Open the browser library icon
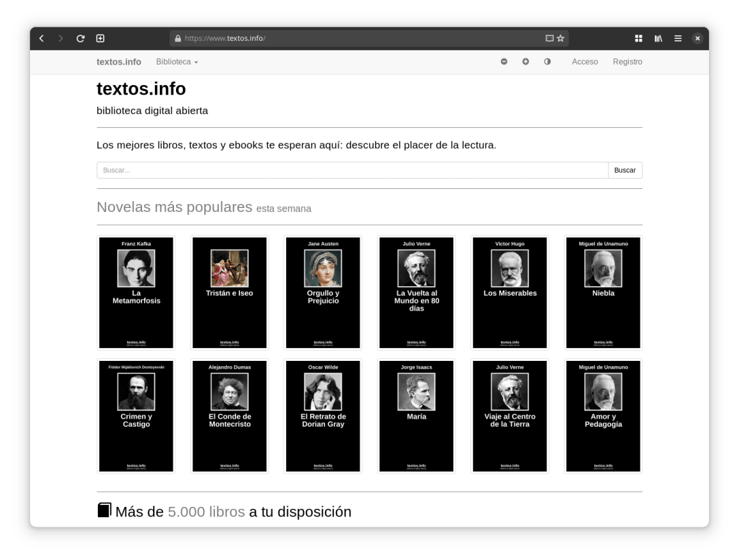739x560 pixels. click(x=658, y=38)
